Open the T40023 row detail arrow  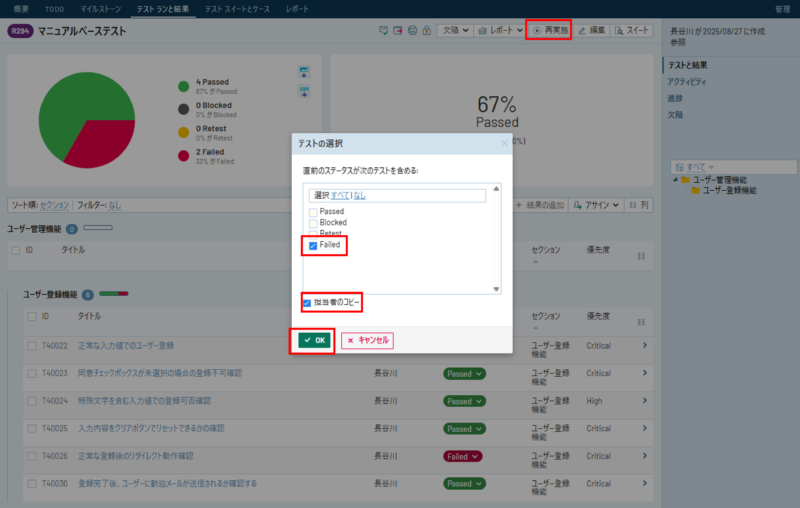point(645,373)
